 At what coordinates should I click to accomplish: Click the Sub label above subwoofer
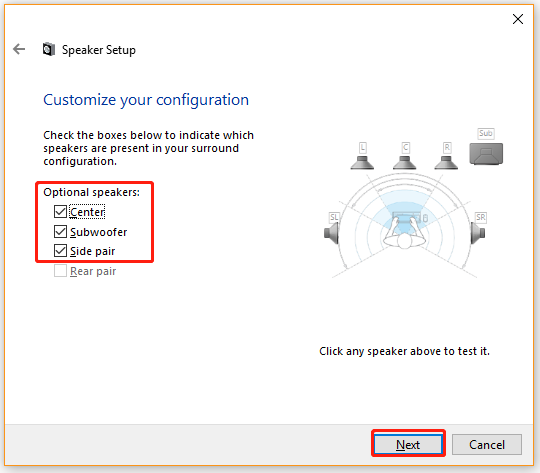point(486,133)
